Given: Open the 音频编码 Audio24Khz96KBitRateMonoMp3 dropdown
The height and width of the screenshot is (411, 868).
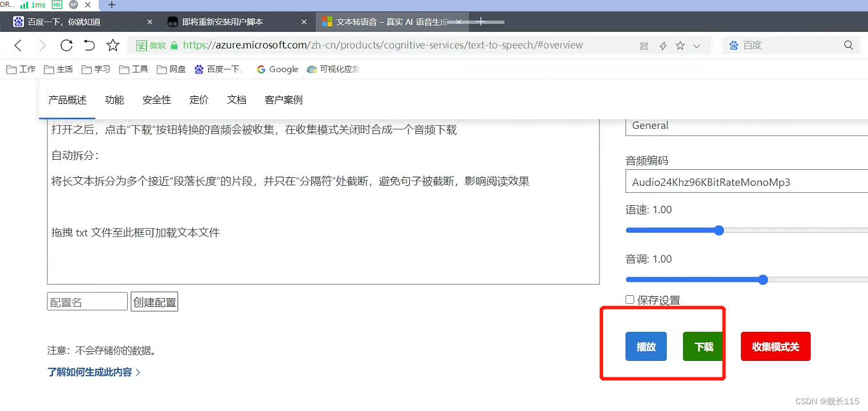Looking at the screenshot, I should click(x=747, y=182).
